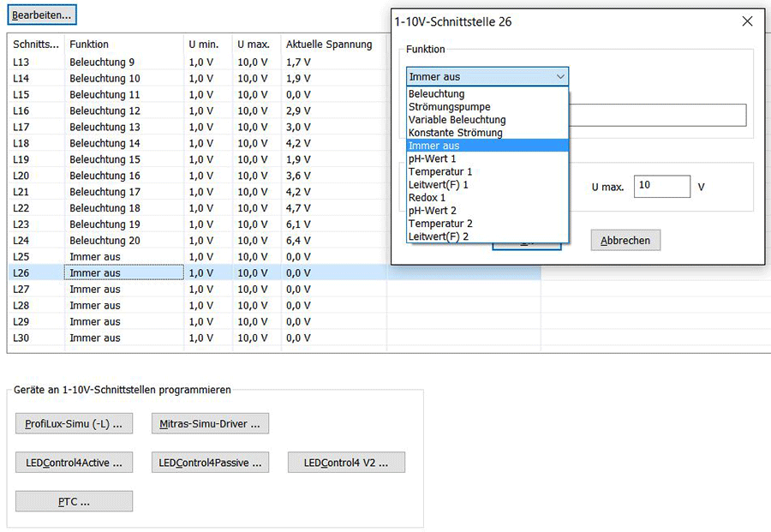
Task: Open the ProfiLux-Simu (-L) programmer
Action: [x=74, y=423]
